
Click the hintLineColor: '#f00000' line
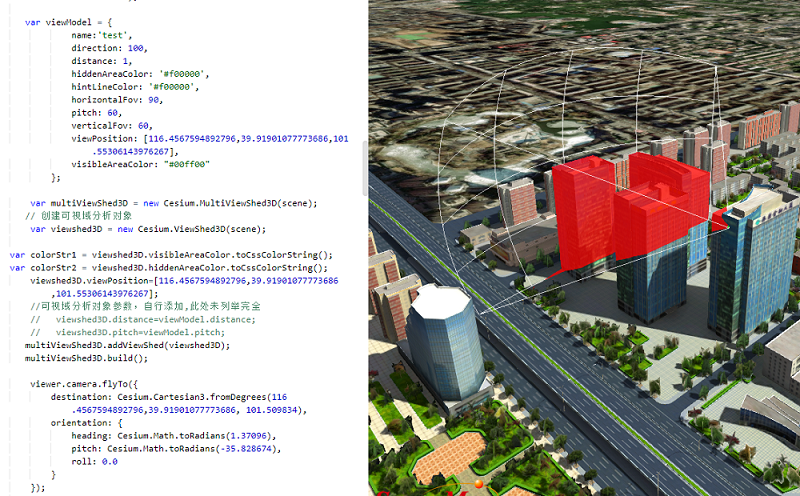point(135,87)
